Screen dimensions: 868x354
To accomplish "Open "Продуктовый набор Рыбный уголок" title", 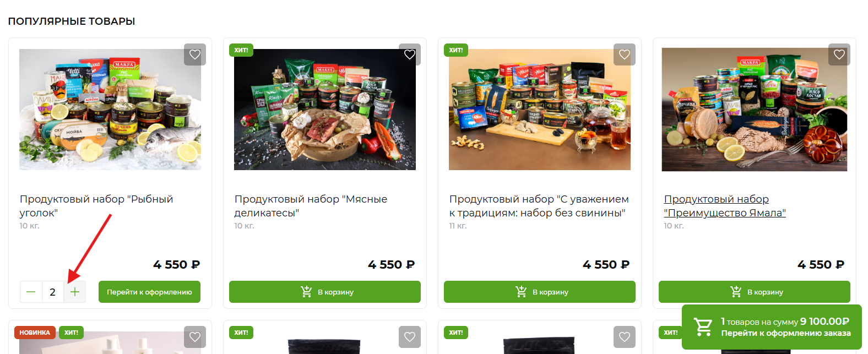I will 96,206.
